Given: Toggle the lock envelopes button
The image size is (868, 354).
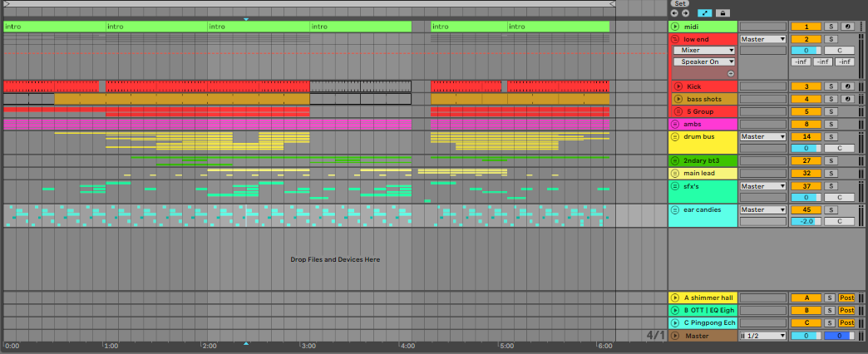Looking at the screenshot, I should tap(723, 13).
